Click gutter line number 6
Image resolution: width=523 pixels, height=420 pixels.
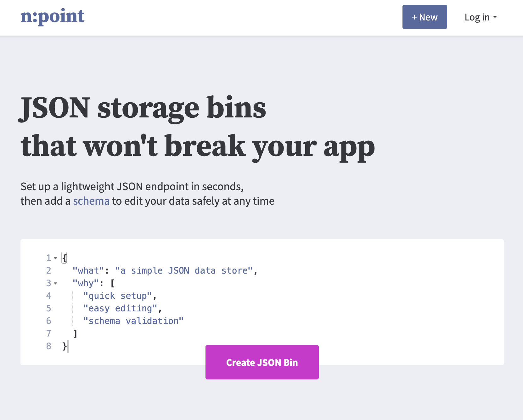pyautogui.click(x=48, y=321)
